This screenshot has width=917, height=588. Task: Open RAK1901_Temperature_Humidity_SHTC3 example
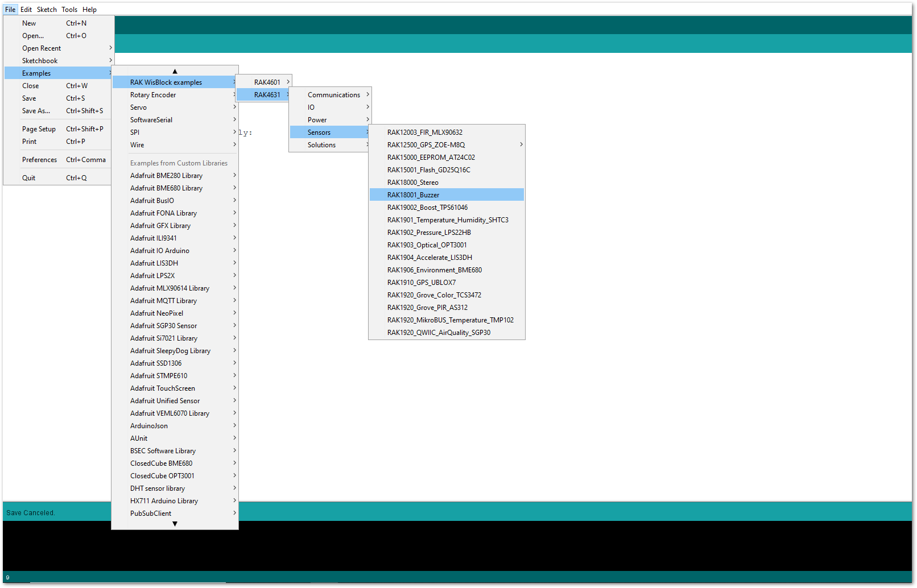[447, 220]
